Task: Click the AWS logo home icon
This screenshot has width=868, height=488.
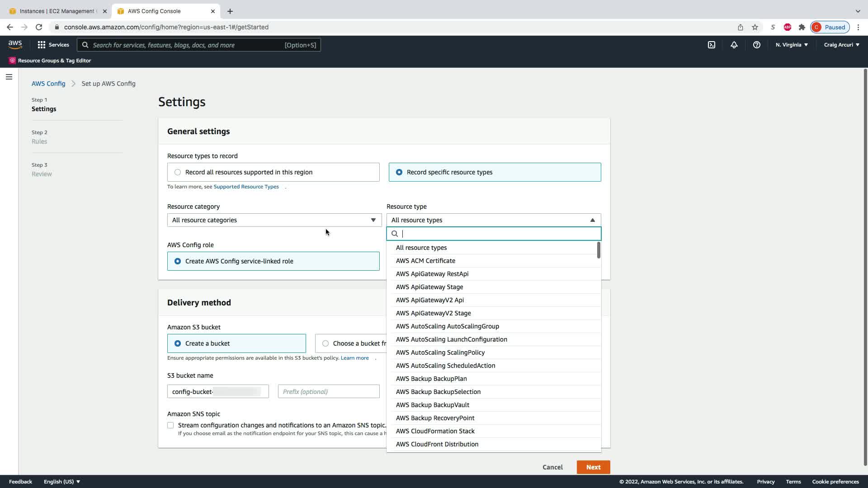Action: click(x=15, y=44)
